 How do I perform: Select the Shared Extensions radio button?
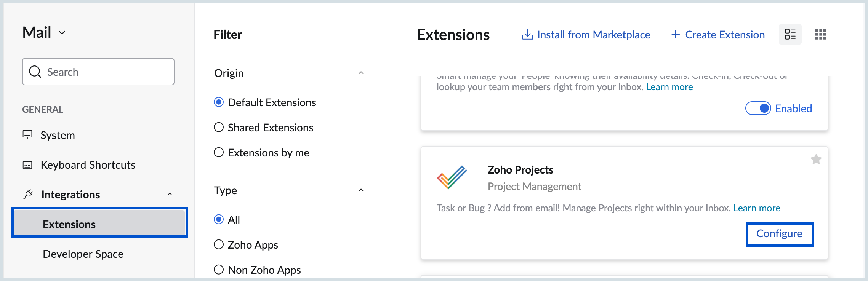click(x=219, y=127)
